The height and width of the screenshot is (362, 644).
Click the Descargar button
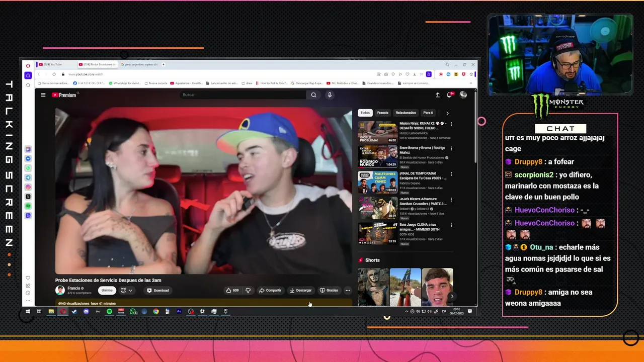tap(301, 290)
